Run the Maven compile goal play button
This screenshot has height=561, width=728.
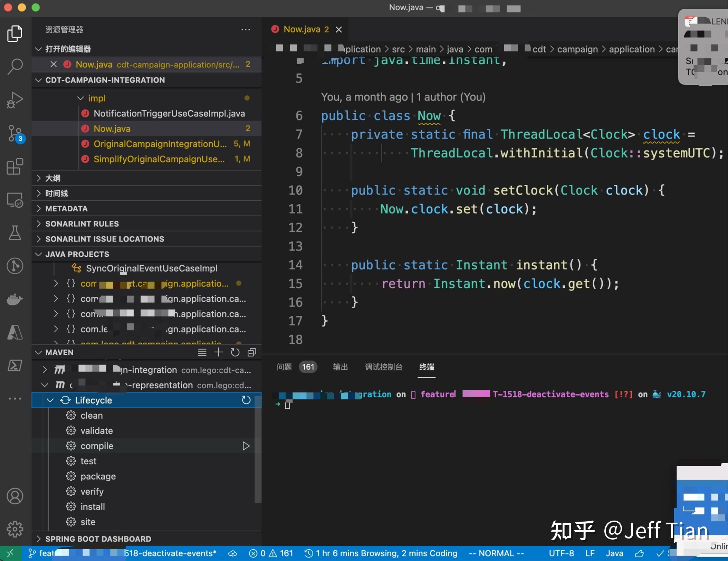coord(246,446)
